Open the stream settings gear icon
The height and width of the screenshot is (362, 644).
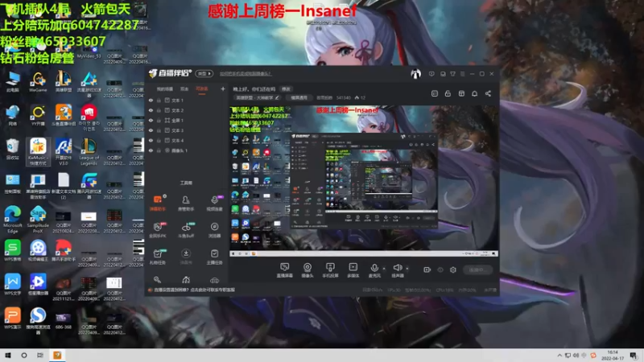tap(453, 269)
